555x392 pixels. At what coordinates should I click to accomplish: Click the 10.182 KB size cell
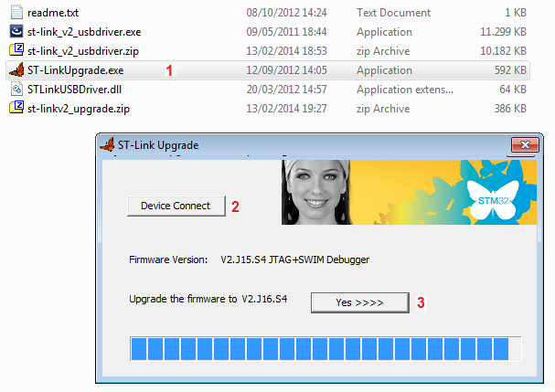tap(503, 51)
